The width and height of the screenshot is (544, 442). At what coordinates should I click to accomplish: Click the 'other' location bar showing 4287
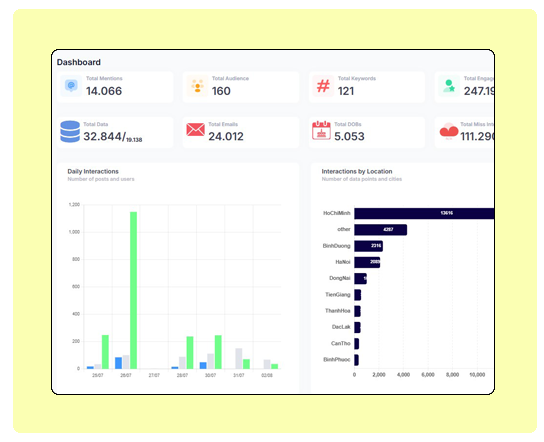click(x=381, y=230)
